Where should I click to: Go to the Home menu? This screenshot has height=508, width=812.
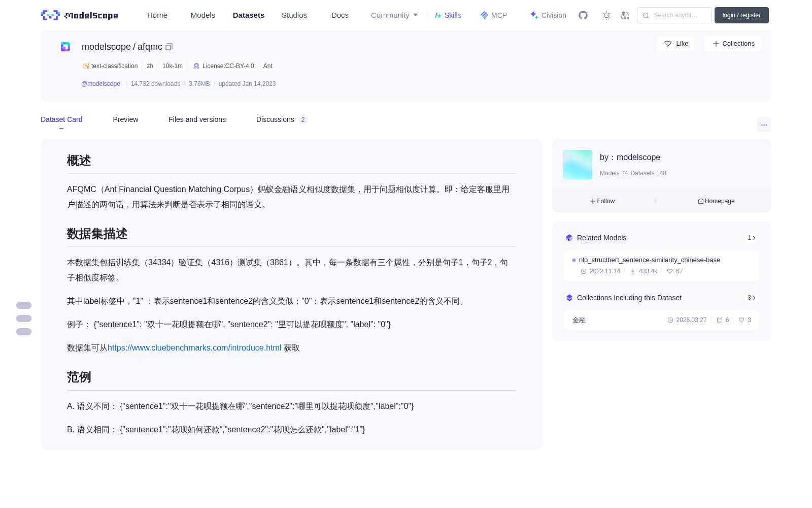pos(157,15)
